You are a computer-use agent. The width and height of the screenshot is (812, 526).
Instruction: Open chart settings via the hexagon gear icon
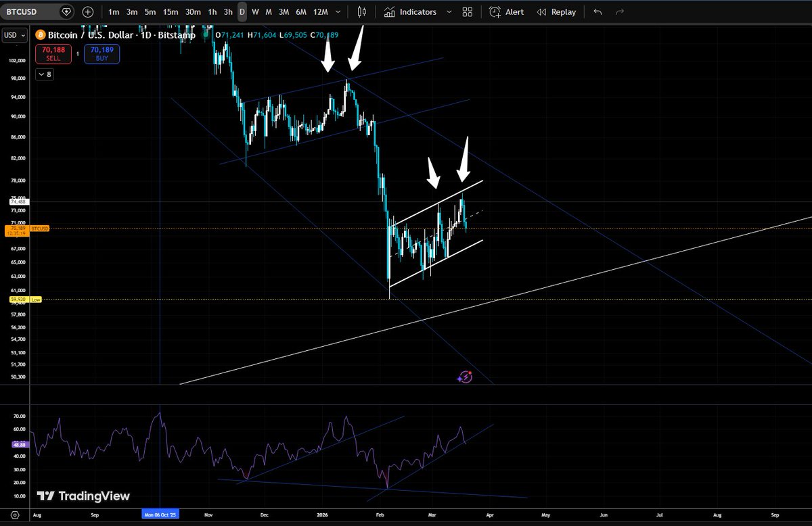coord(14,515)
